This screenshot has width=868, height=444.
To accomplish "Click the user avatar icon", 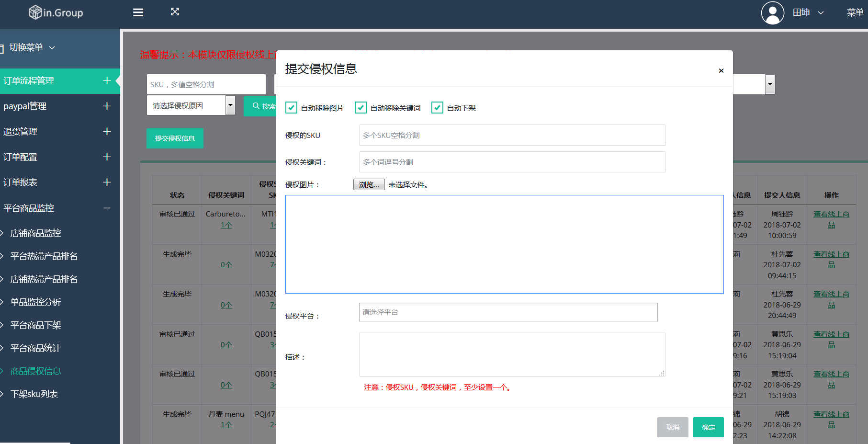I will pos(772,13).
